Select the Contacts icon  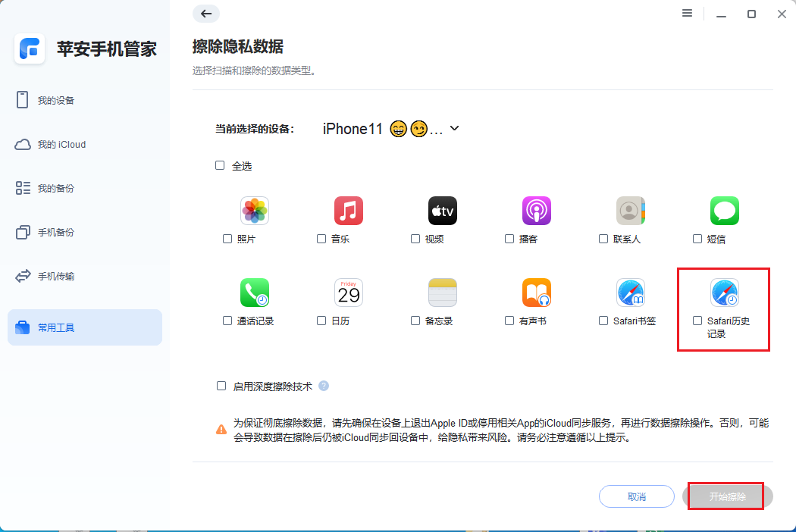coord(630,210)
